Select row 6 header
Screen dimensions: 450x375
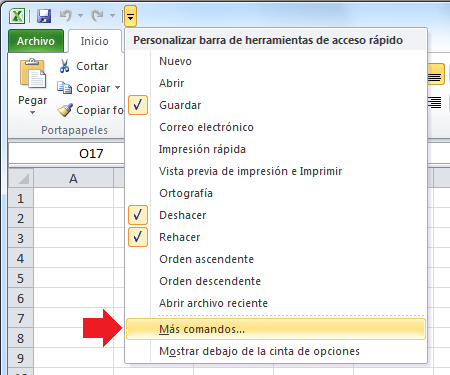pyautogui.click(x=21, y=298)
